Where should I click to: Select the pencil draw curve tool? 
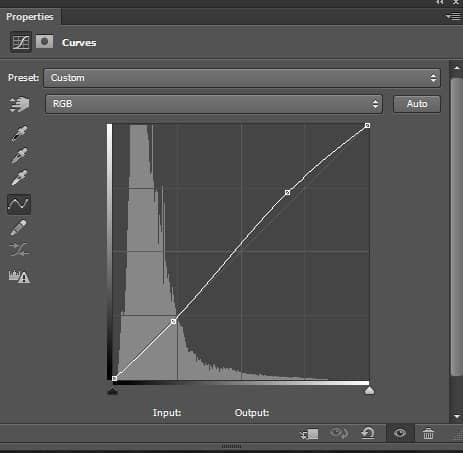point(19,228)
